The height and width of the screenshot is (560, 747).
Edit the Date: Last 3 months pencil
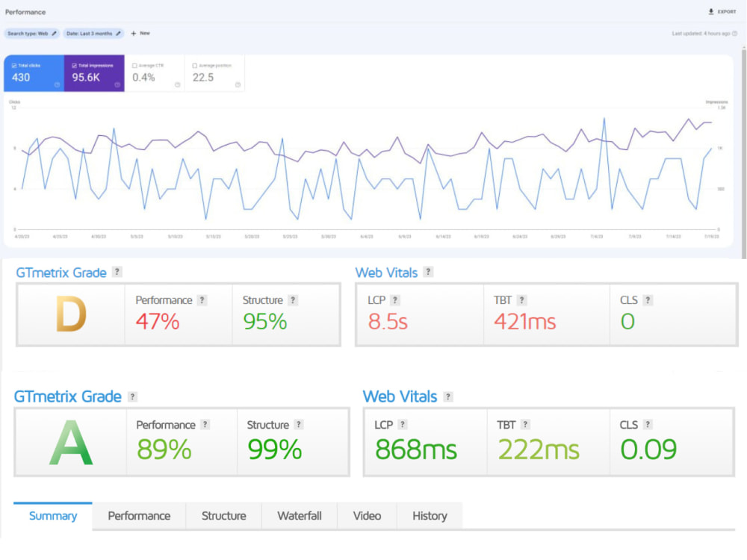pos(118,34)
